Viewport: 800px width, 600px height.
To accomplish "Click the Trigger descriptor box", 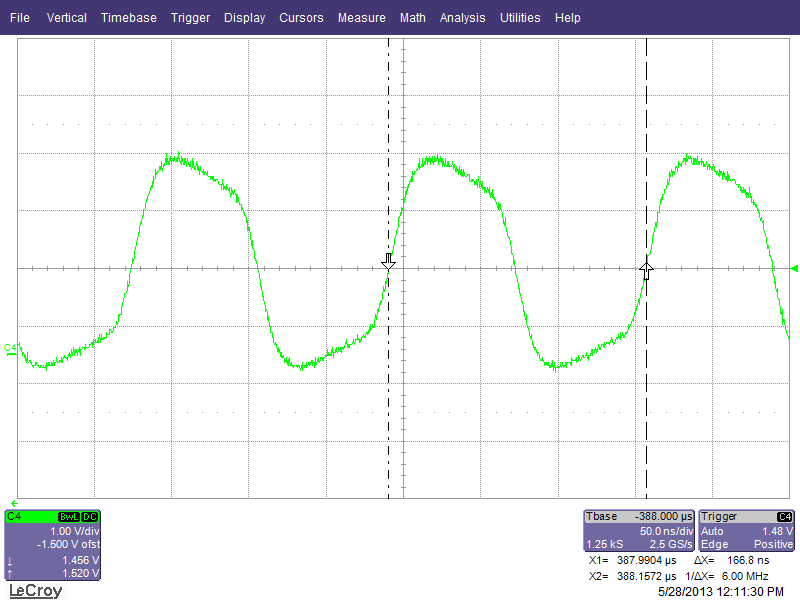I will [746, 531].
